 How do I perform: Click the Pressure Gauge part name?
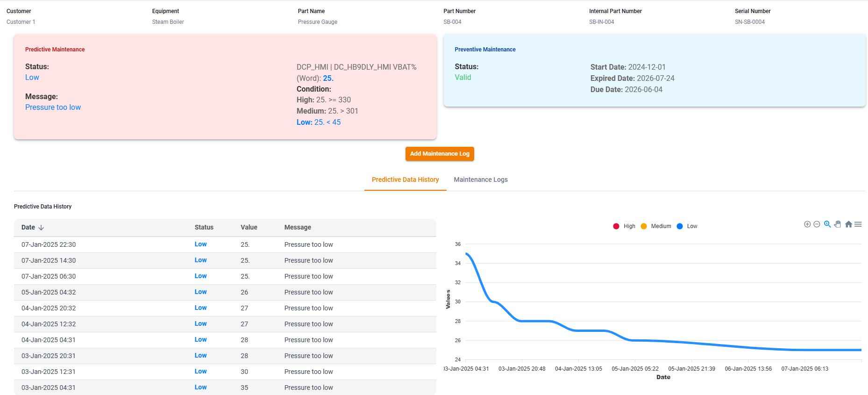pos(317,22)
